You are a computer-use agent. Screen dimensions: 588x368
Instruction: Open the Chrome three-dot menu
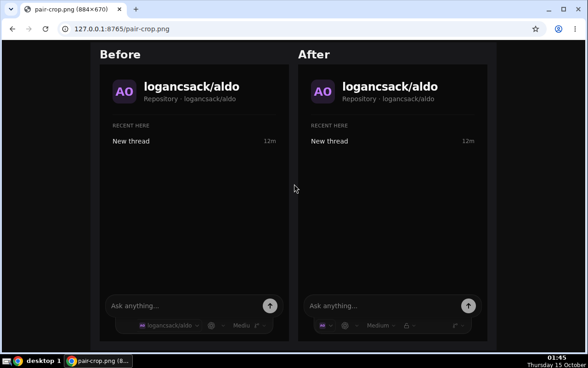coord(575,29)
